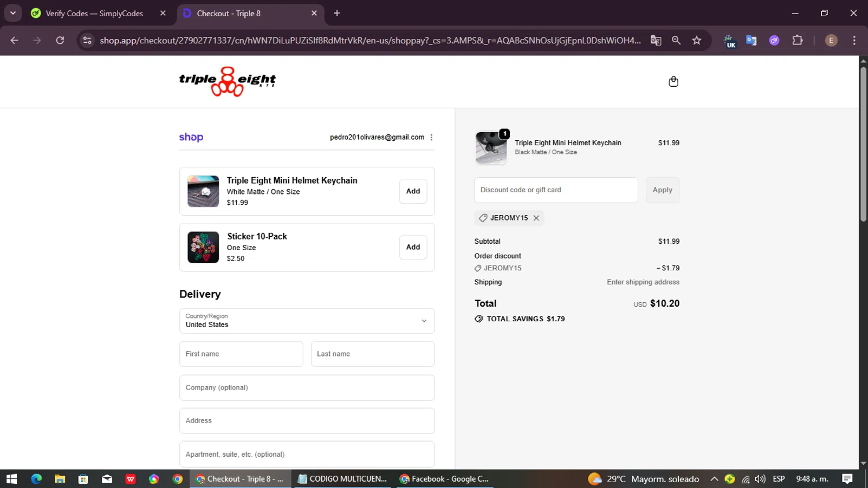Click the Shop Pay logo
868x488 pixels.
tap(191, 137)
